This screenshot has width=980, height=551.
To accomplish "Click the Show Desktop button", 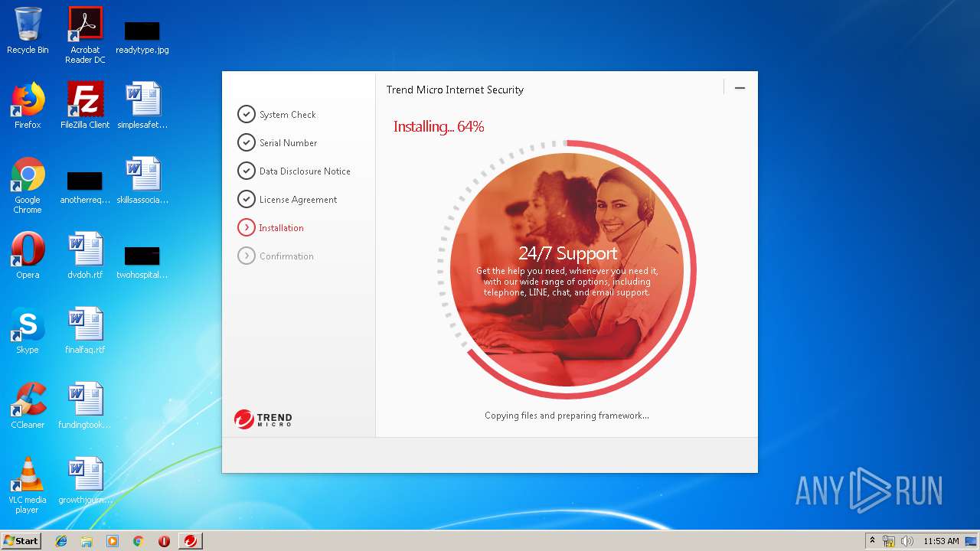I will (972, 541).
